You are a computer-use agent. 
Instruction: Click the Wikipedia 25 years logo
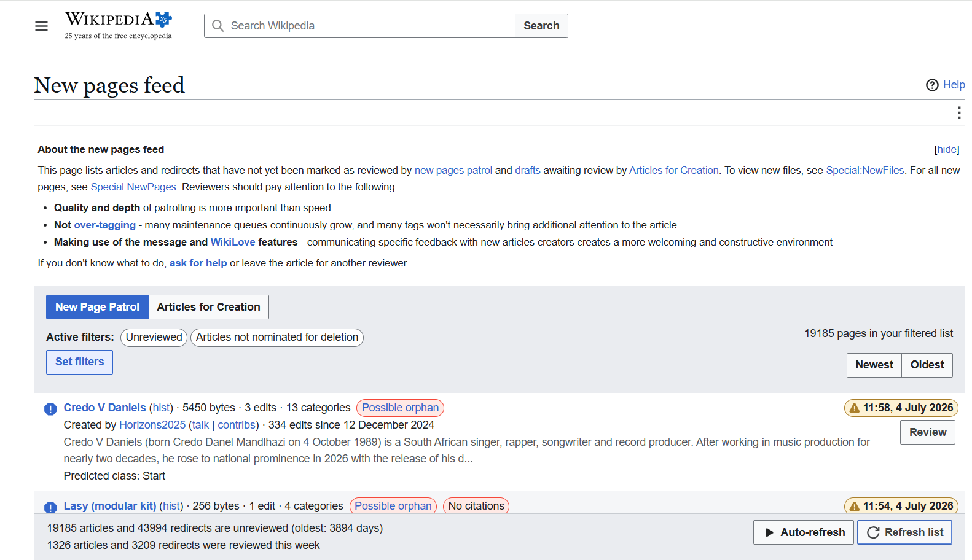[x=119, y=25]
